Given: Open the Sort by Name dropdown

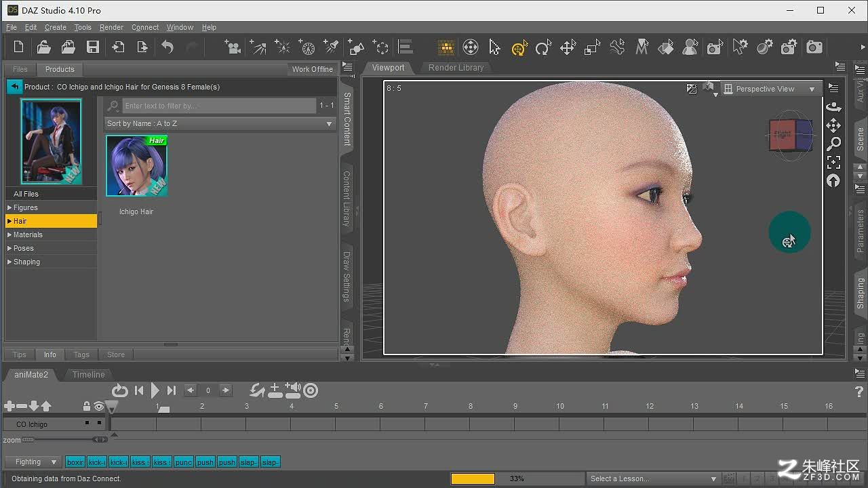Looking at the screenshot, I should coord(220,123).
